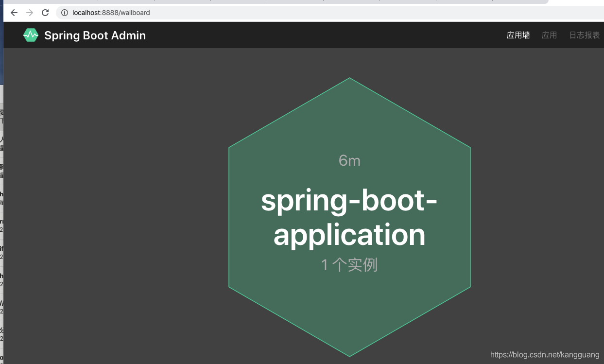Click the browser forward arrow
This screenshot has height=364, width=604.
tap(30, 13)
